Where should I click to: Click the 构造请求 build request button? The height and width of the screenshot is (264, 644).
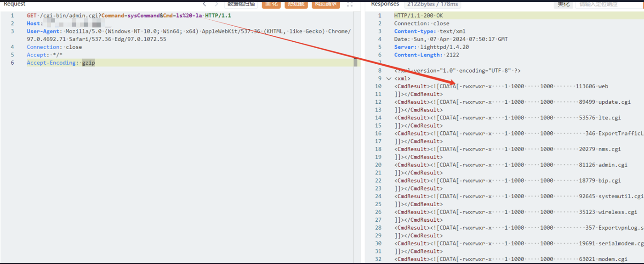pos(326,4)
